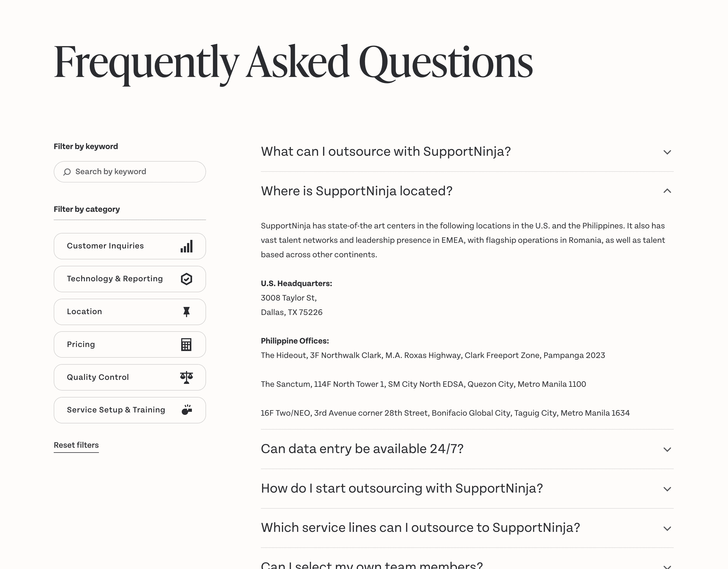Screen dimensions: 728x569
Task: Expand the 'How do I start outsourcing' chevron
Action: 667,489
